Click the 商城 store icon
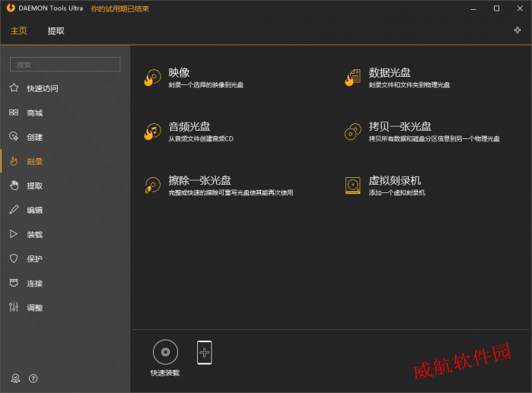 [14, 113]
